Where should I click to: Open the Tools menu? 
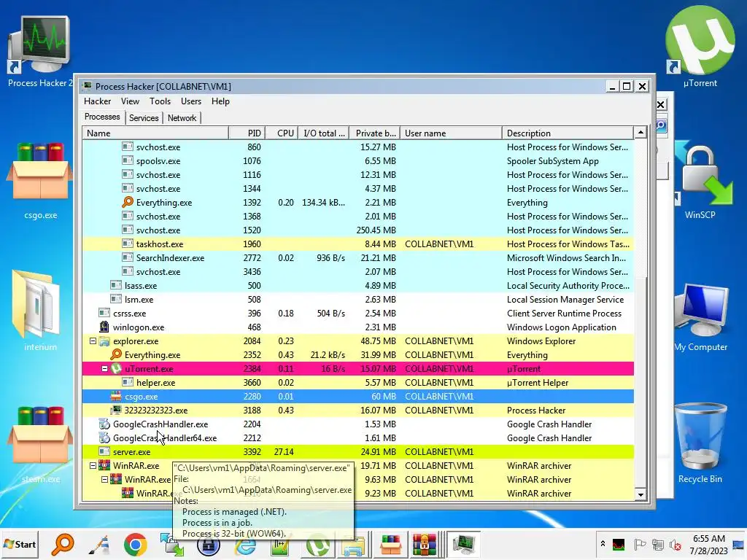(x=160, y=101)
